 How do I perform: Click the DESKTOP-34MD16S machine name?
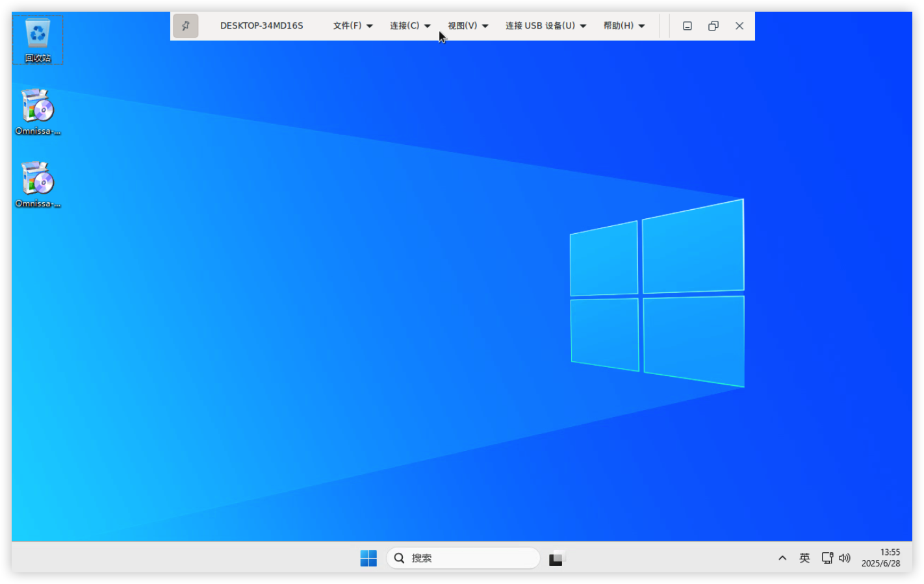pyautogui.click(x=261, y=26)
